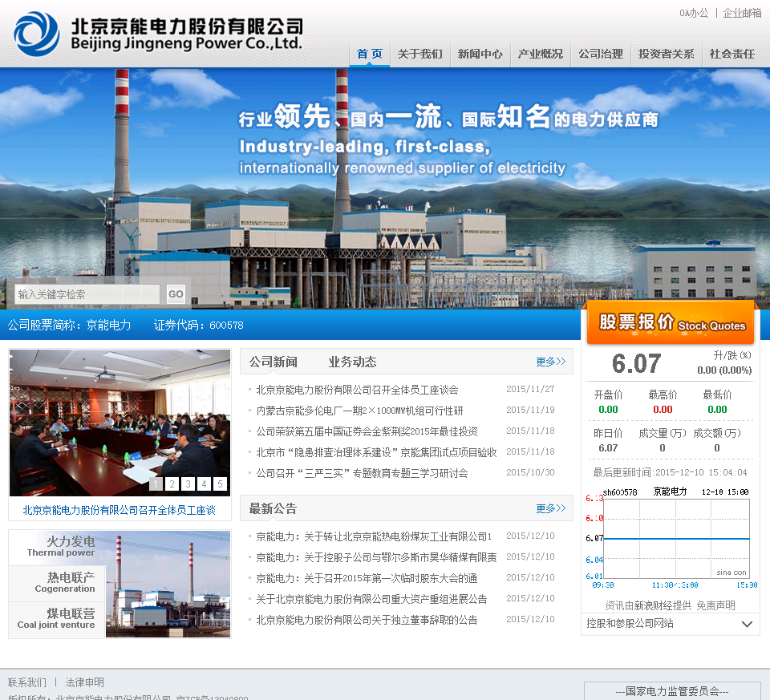The width and height of the screenshot is (770, 700).
Task: Open the 法律申明 footer link
Action: pos(84,682)
